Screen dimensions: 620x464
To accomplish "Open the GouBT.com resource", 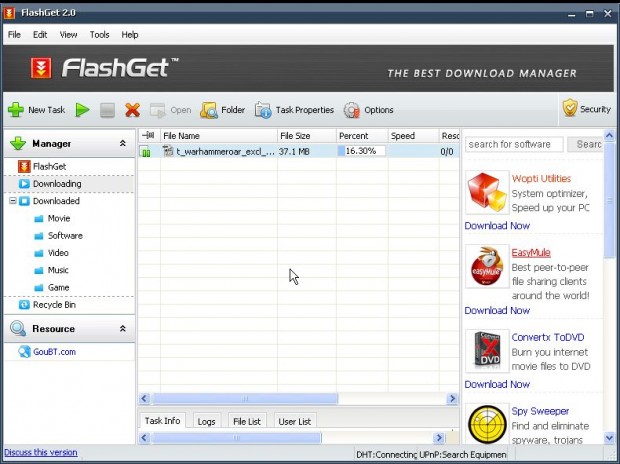I will [47, 352].
